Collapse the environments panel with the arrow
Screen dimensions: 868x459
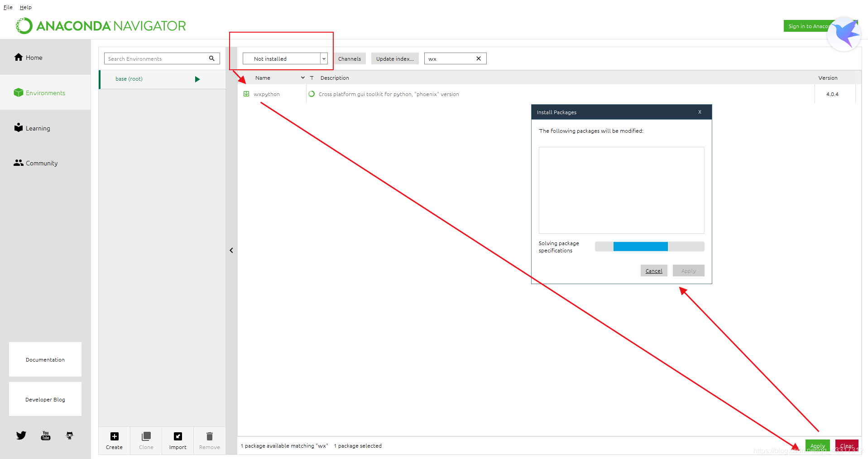click(231, 250)
